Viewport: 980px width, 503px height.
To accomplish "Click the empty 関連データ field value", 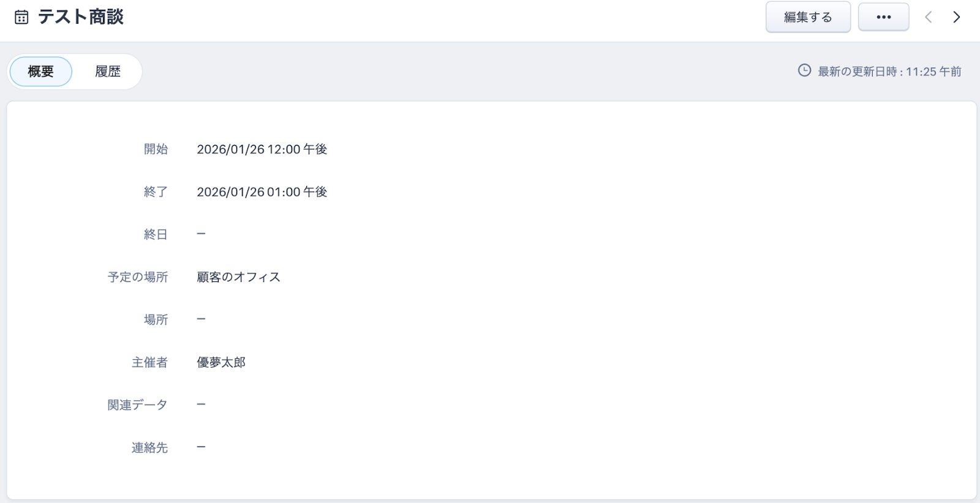I will click(201, 404).
